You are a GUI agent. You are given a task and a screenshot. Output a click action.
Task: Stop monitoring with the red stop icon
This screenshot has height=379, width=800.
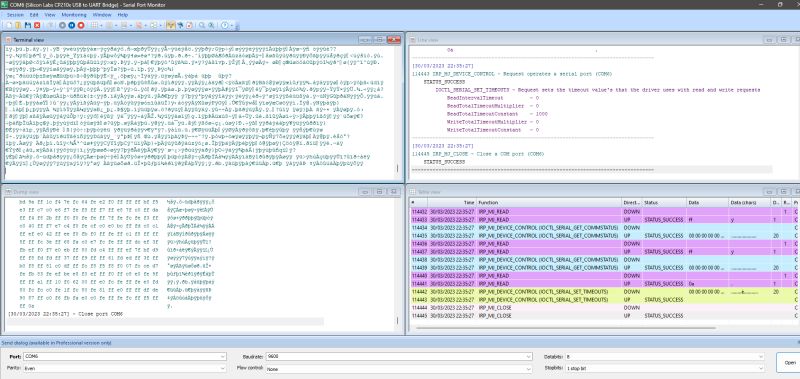(x=81, y=25)
